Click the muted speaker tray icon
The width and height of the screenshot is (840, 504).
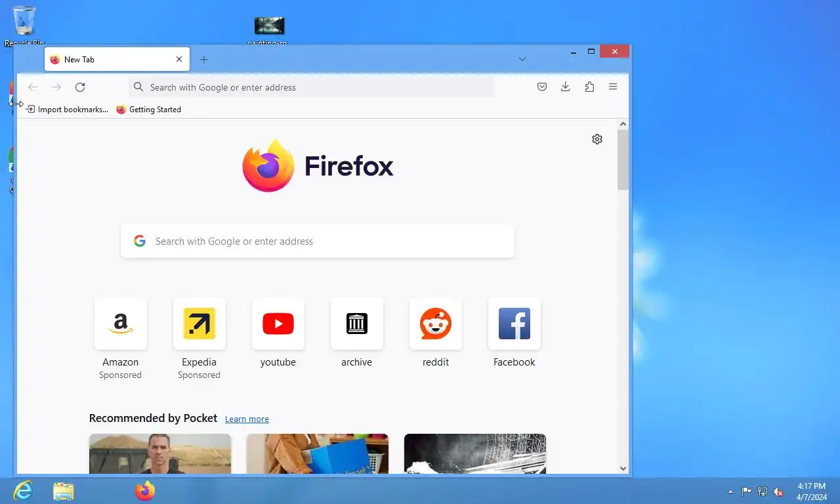(x=778, y=492)
